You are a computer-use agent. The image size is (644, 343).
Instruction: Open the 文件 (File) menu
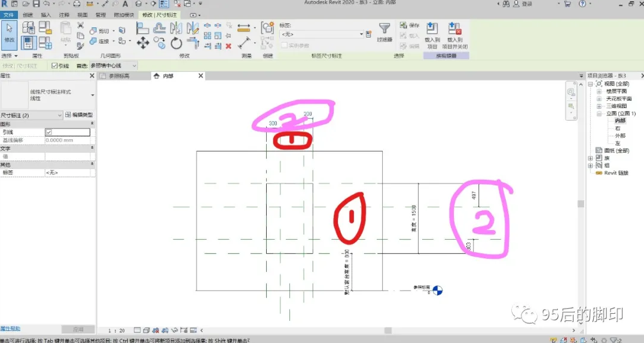tap(8, 15)
